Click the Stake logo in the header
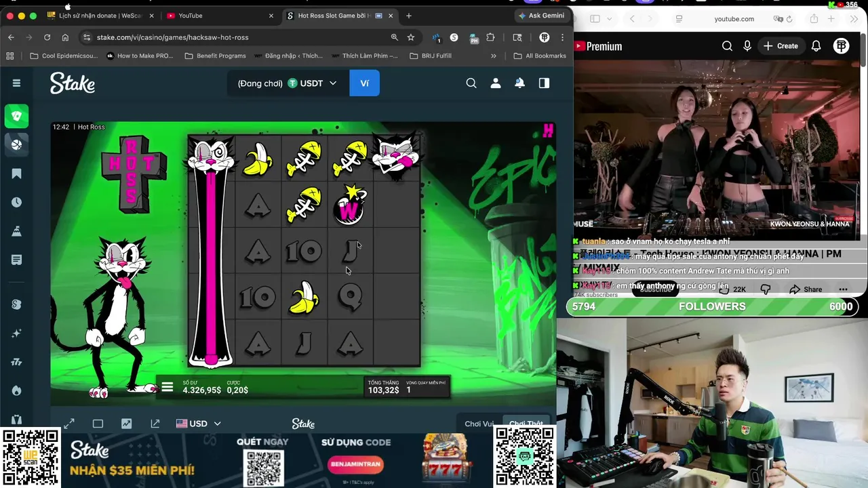This screenshot has height=488, width=868. tap(72, 83)
